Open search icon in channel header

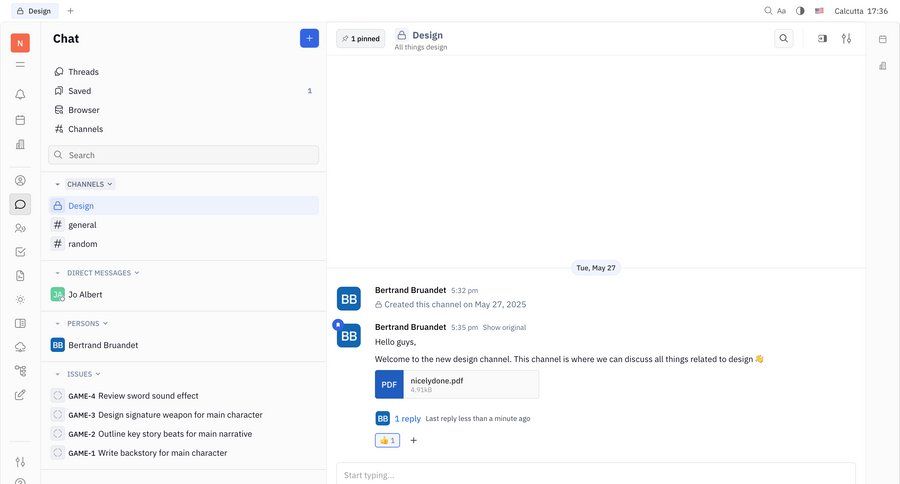[x=783, y=38]
